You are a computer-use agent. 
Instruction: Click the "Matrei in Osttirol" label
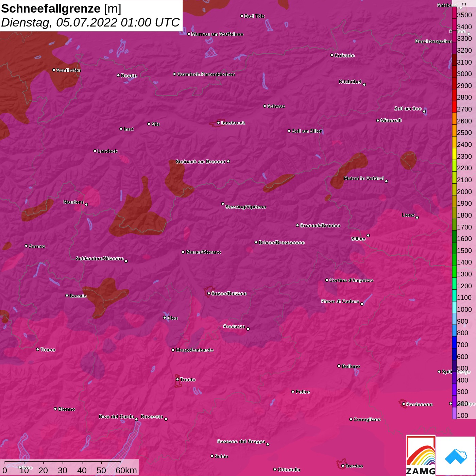364,178
